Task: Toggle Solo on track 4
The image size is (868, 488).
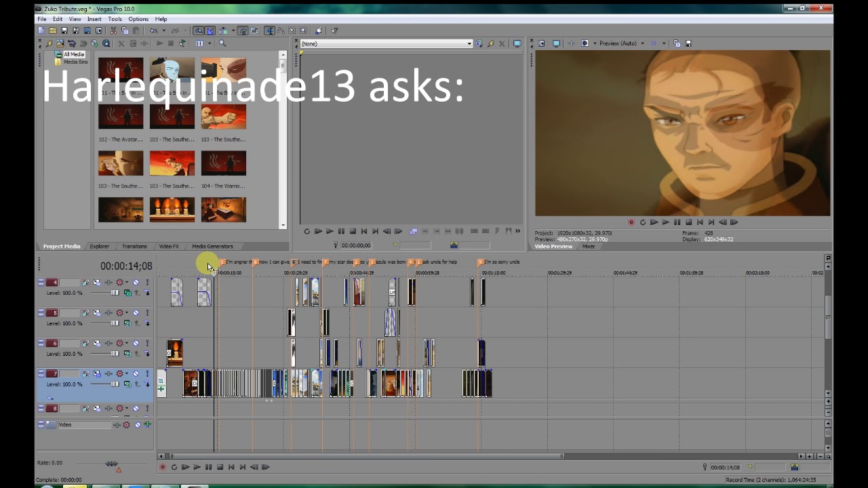Action: [147, 282]
